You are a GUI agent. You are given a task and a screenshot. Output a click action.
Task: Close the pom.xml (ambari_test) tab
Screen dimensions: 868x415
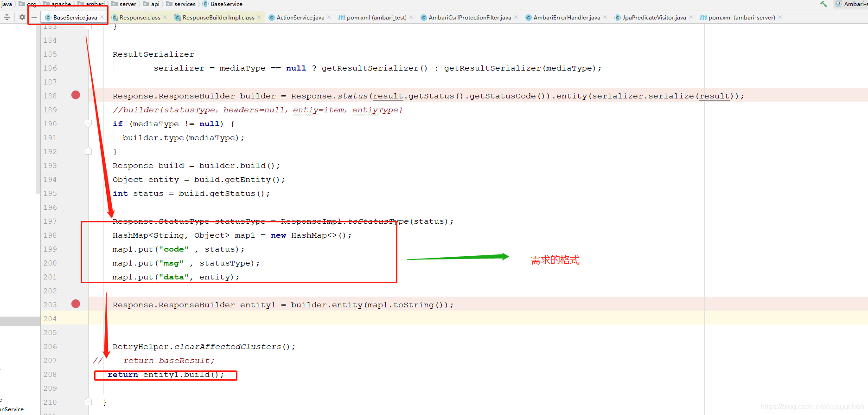pyautogui.click(x=411, y=18)
